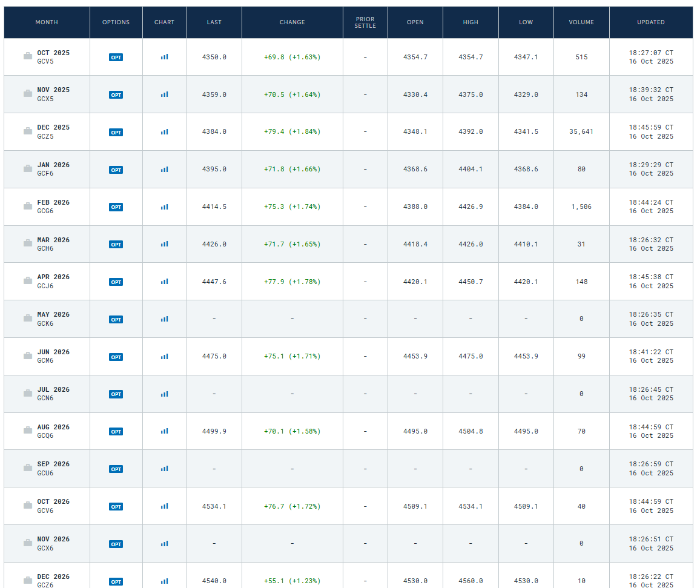Open chart icon for NOV 2026 GCX6
This screenshot has height=588, width=700.
[x=164, y=544]
